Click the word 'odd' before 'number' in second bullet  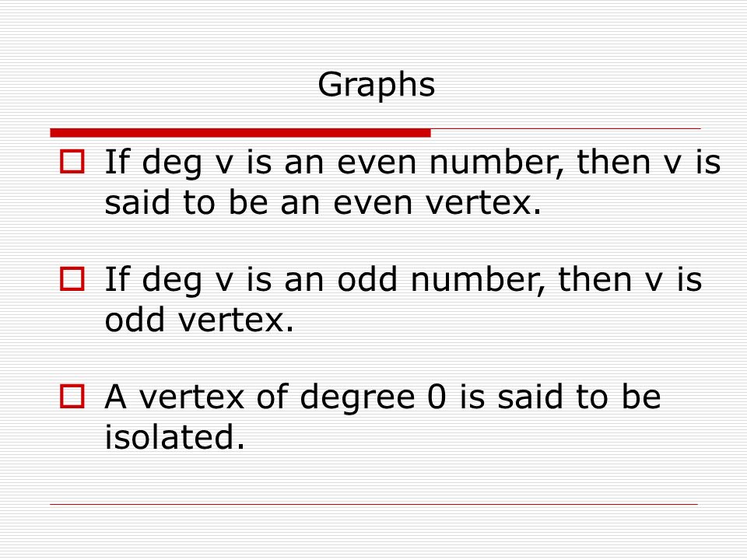coord(366,278)
